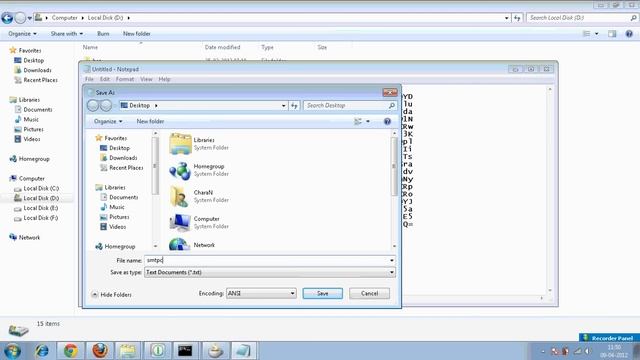Select CharaN user folder icon
Viewport: 640px width, 360px height.
180,196
